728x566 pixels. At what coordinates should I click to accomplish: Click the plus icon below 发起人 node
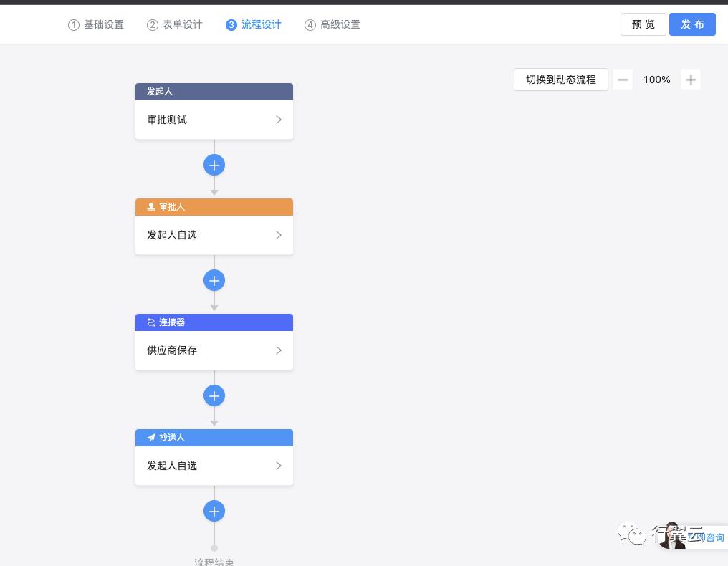tap(214, 165)
